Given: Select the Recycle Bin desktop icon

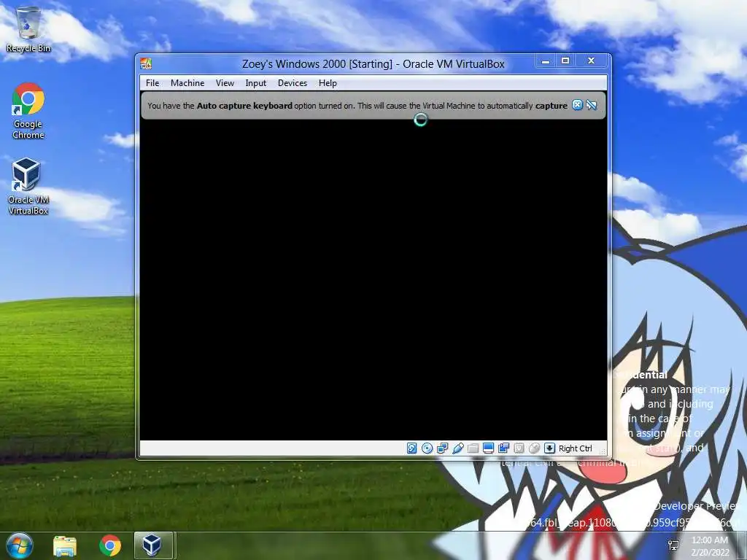Looking at the screenshot, I should [28, 29].
